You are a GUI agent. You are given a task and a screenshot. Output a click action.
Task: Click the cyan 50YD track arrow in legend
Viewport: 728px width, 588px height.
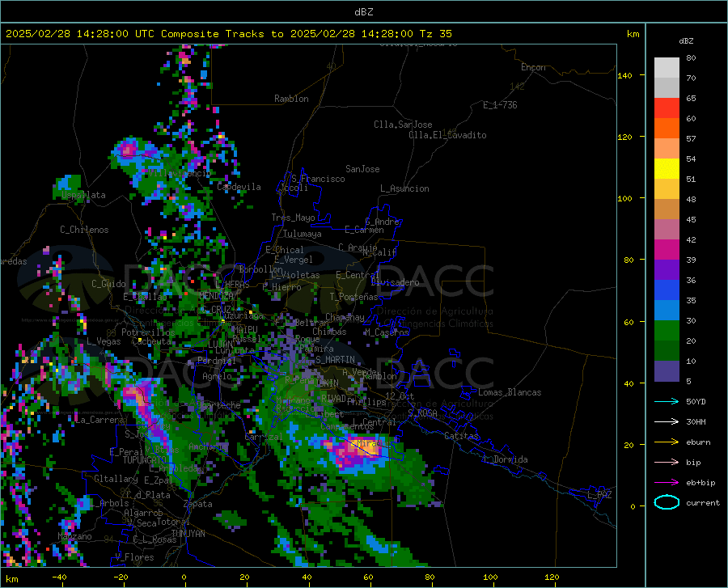(x=667, y=401)
